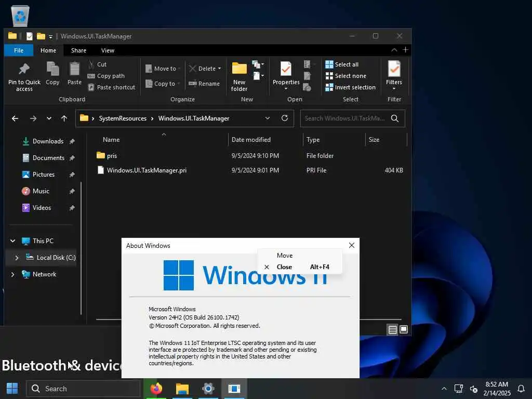Collapse the ribbon with the chevron

(x=394, y=50)
